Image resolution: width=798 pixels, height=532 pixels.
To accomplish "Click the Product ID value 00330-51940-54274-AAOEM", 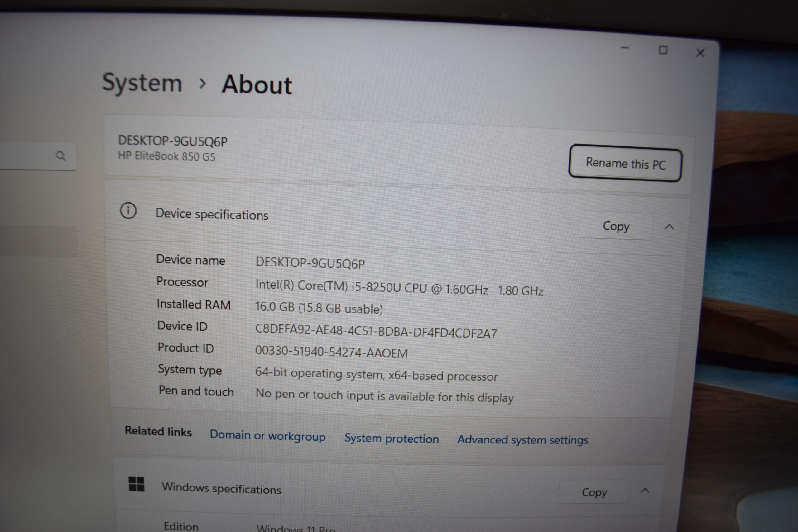I will pos(331,352).
